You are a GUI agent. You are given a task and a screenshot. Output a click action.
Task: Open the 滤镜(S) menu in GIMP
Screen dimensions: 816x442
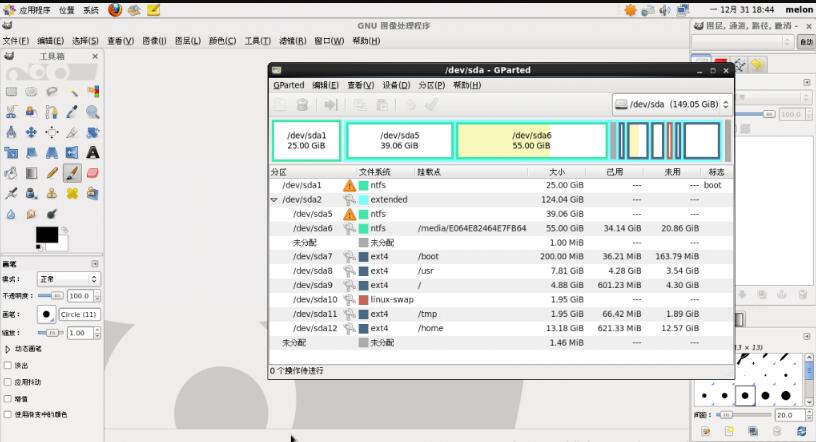293,41
